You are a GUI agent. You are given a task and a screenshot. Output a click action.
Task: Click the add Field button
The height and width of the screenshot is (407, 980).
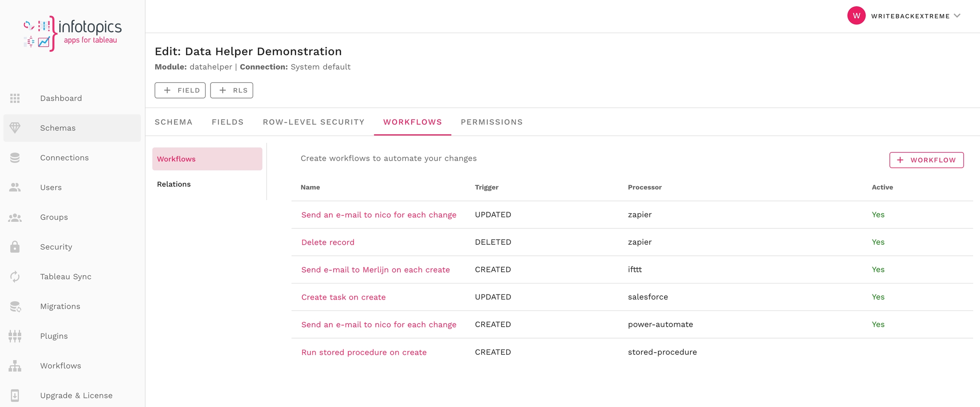pyautogui.click(x=180, y=90)
